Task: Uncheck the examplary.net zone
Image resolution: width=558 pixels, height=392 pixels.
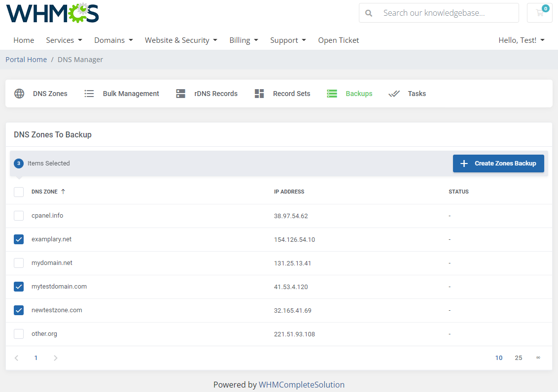Action: [18, 239]
